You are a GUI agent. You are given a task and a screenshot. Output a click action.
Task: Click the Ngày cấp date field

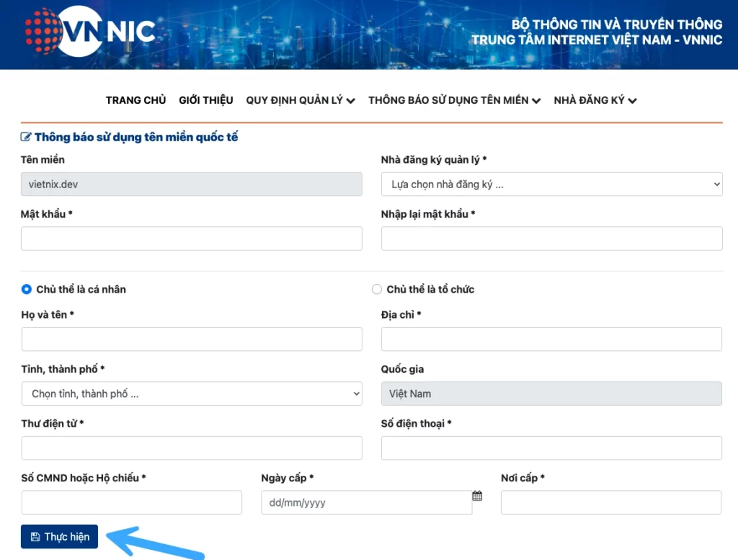pos(366,502)
